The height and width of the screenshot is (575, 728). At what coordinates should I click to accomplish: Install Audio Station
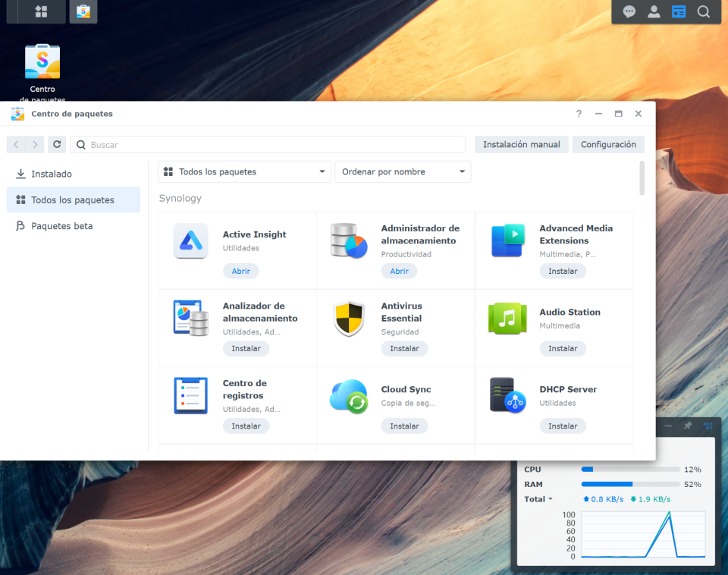(x=563, y=348)
